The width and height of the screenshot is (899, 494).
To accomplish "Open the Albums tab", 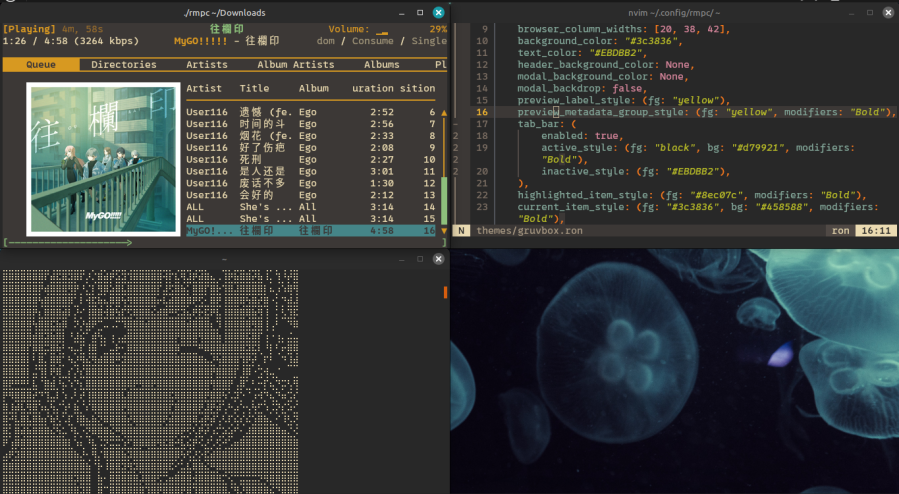I will (381, 64).
